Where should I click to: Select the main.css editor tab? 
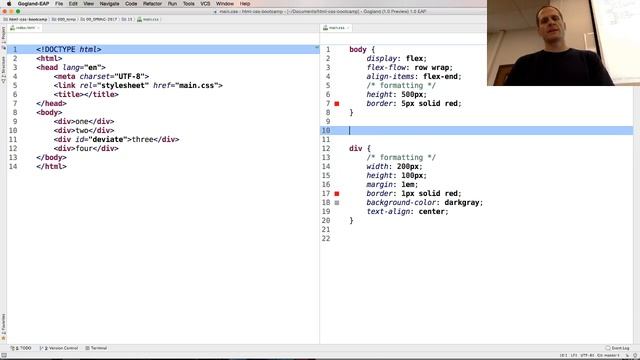pos(336,28)
